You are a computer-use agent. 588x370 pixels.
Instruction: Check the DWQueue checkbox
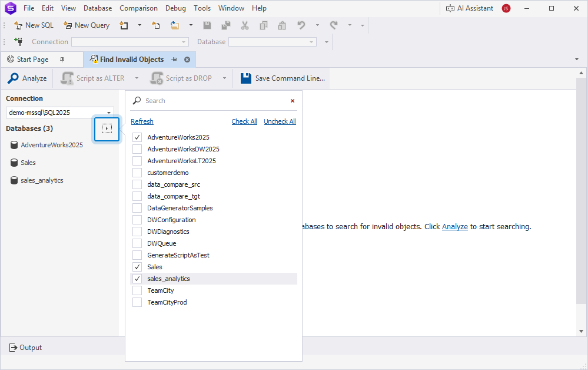(x=137, y=243)
